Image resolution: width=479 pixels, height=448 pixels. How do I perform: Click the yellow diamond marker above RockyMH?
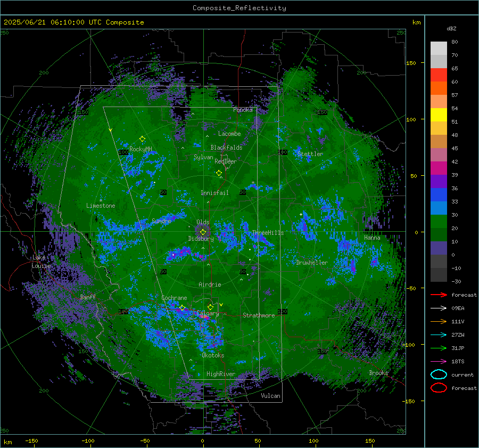tap(142, 139)
